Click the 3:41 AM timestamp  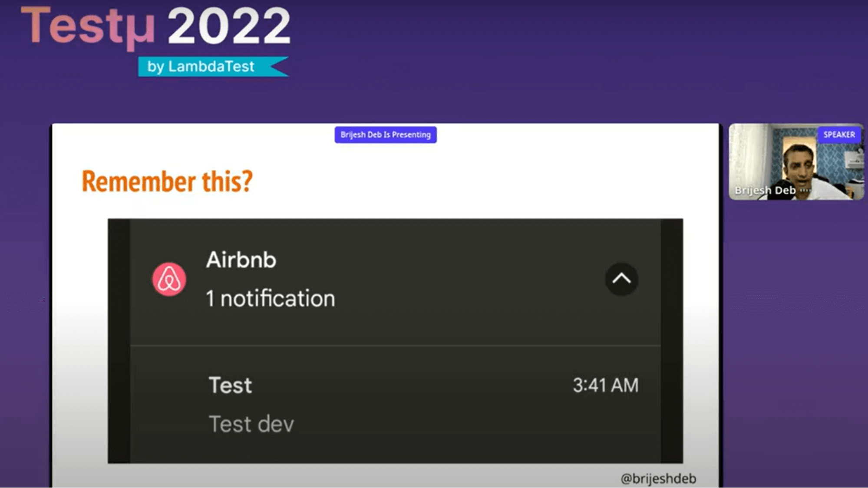click(x=605, y=385)
